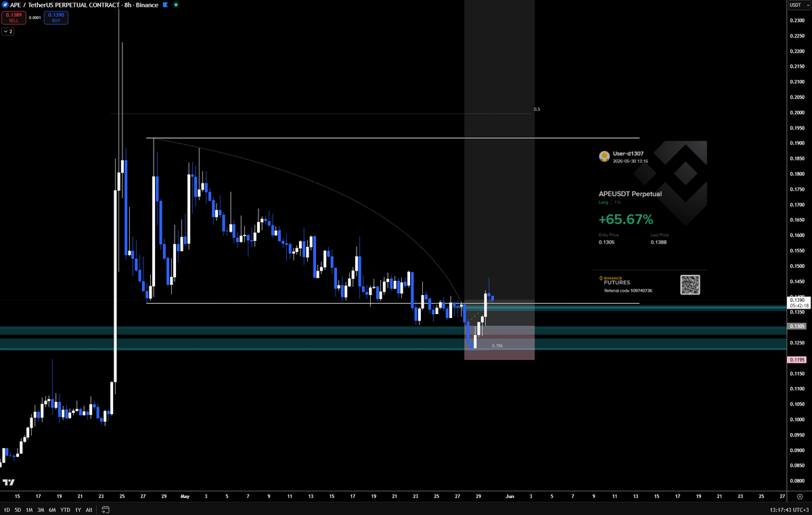The height and width of the screenshot is (515, 812).
Task: Click the Referral code 109740736 text
Action: click(x=628, y=290)
